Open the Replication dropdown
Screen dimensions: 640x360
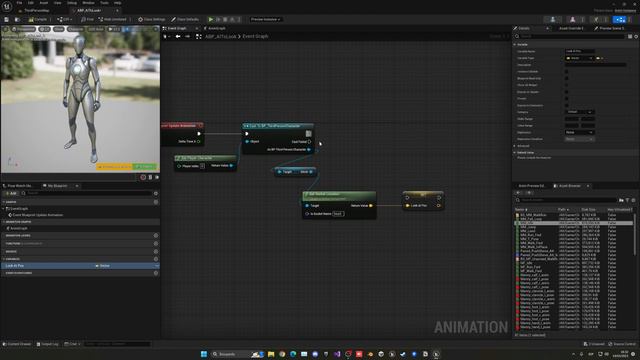(x=580, y=132)
